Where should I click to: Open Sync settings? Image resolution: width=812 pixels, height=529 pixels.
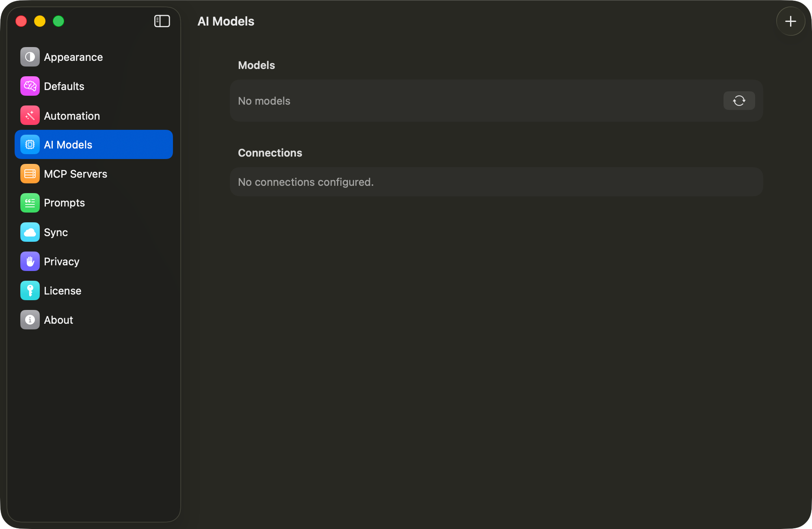pyautogui.click(x=94, y=232)
